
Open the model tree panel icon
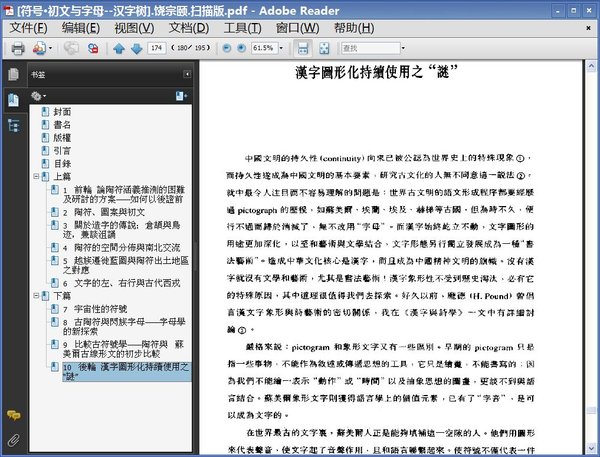point(13,126)
